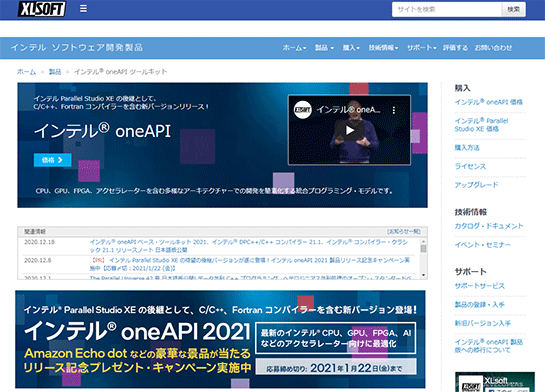This screenshot has width=545, height=392.
Task: Click news list scrollbar down arrow
Action: pyautogui.click(x=423, y=275)
